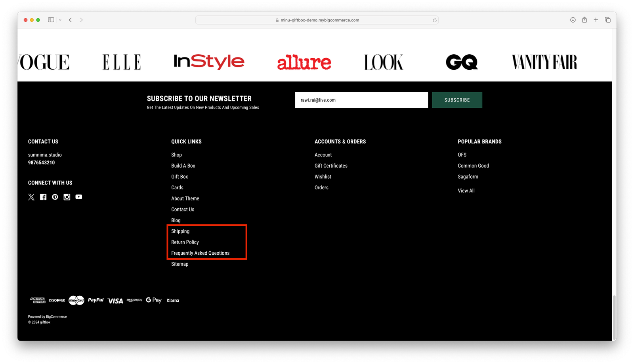Click the MasterCard payment icon
This screenshot has height=364, width=634.
click(76, 300)
